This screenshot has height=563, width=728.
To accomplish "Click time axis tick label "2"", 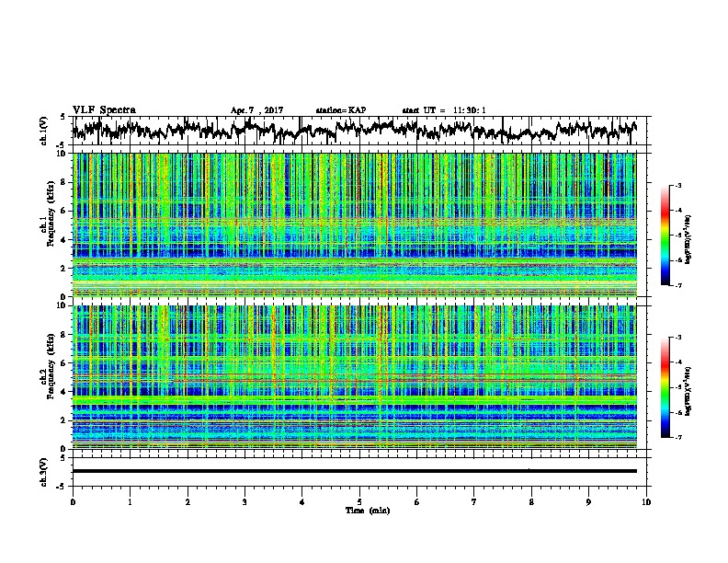I will point(188,502).
